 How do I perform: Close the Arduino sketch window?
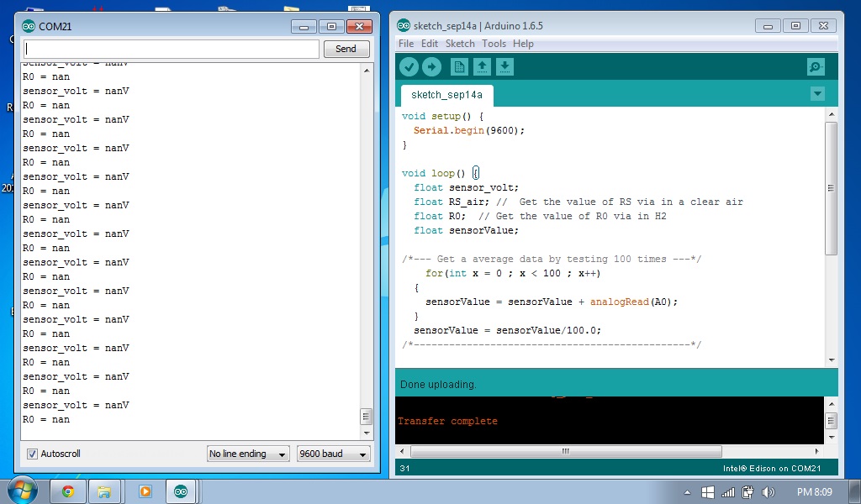pyautogui.click(x=823, y=25)
